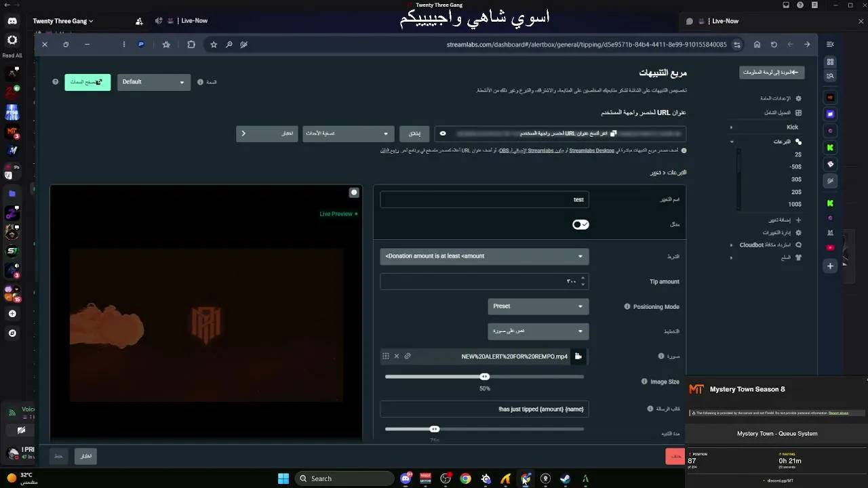Click the Tip amount number field
The height and width of the screenshot is (488, 868).
coord(484,281)
